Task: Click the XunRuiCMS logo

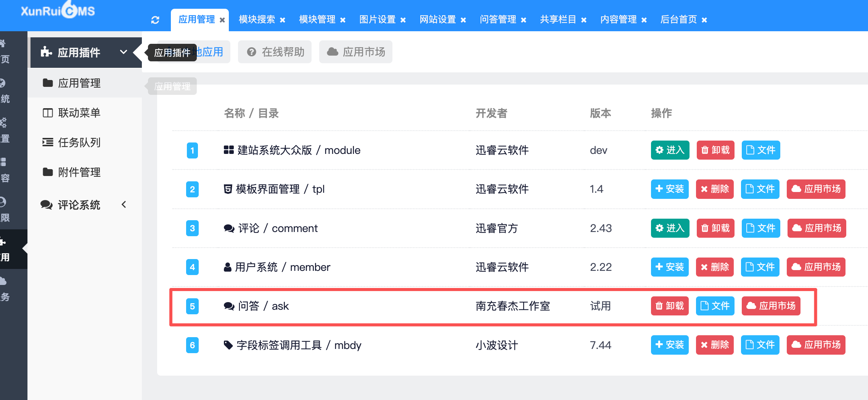Action: pyautogui.click(x=58, y=11)
